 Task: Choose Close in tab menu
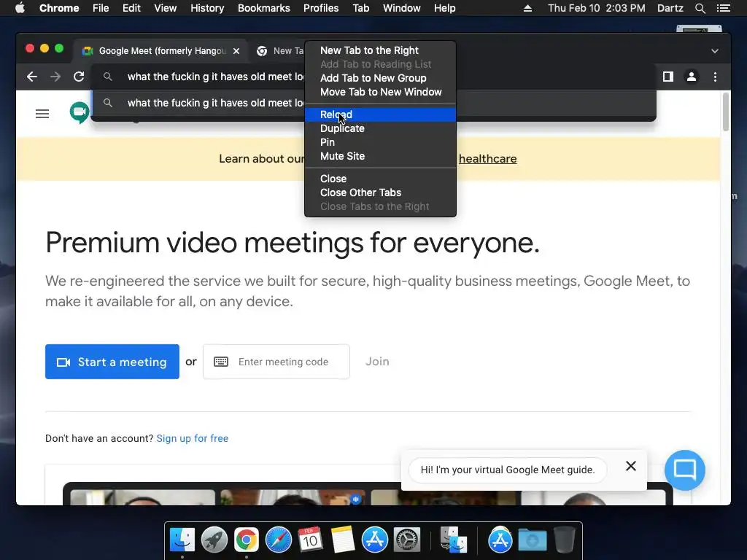(380, 179)
